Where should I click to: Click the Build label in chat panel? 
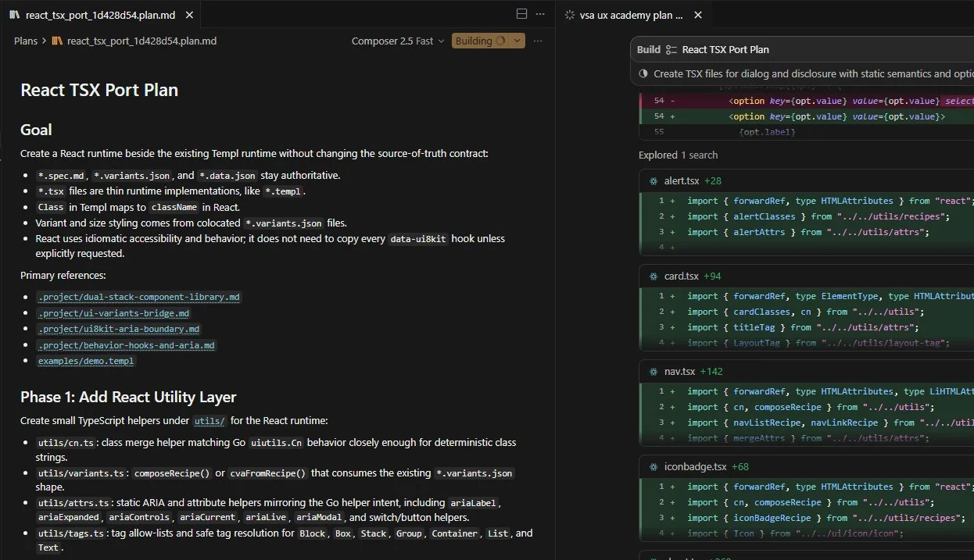(649, 49)
